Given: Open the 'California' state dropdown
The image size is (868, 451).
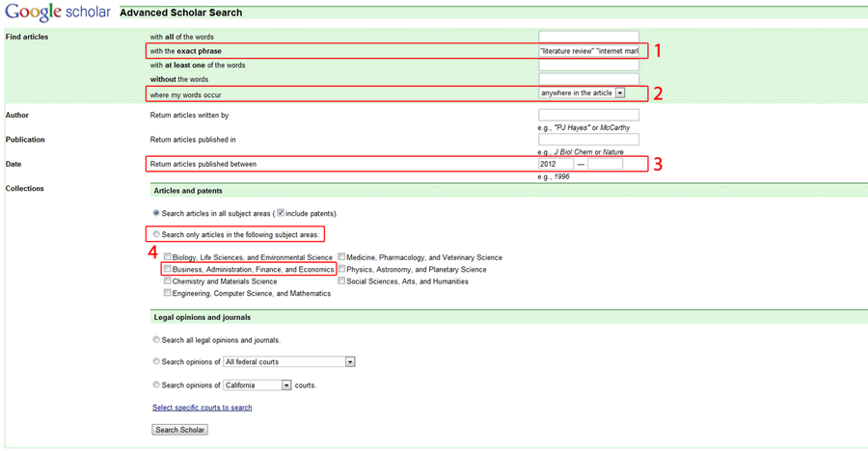Looking at the screenshot, I should [x=258, y=385].
